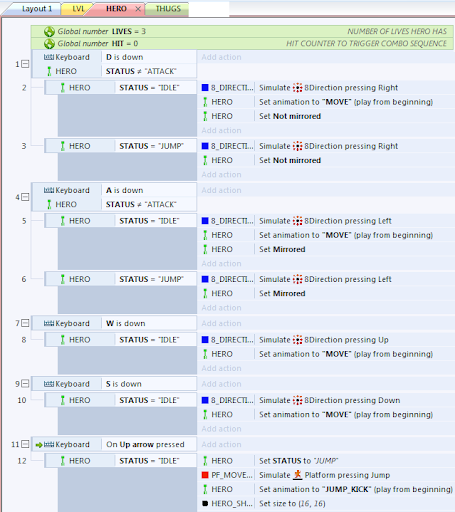Click black HERO_SH object icon in event 12
The width and height of the screenshot is (455, 512).
205,503
